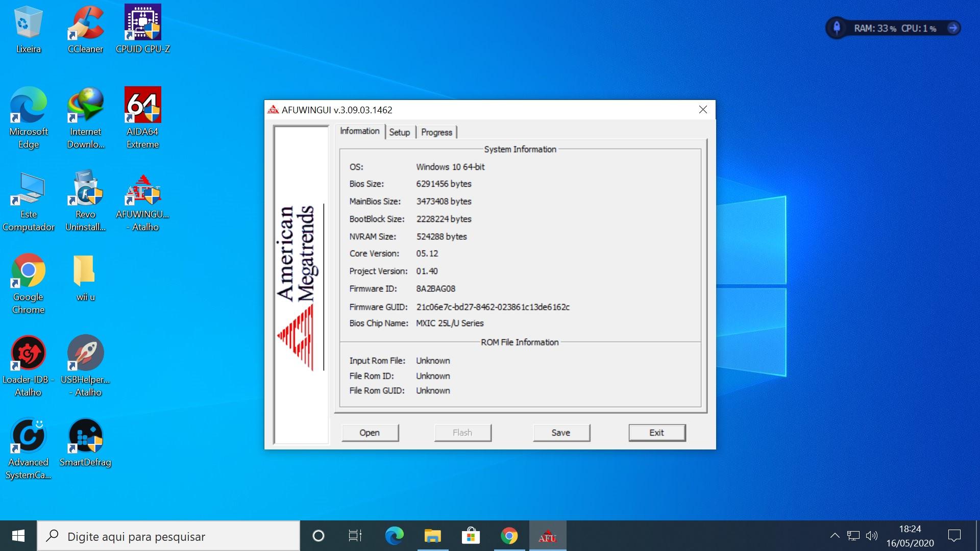Image resolution: width=980 pixels, height=551 pixels.
Task: Open Chrome from the taskbar
Action: [509, 536]
